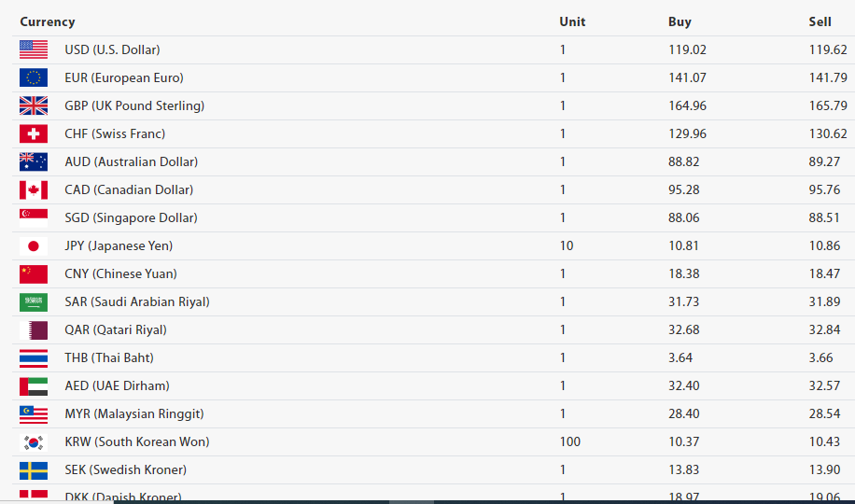
Task: Click the UK Union Jack flag icon
Action: tap(34, 105)
